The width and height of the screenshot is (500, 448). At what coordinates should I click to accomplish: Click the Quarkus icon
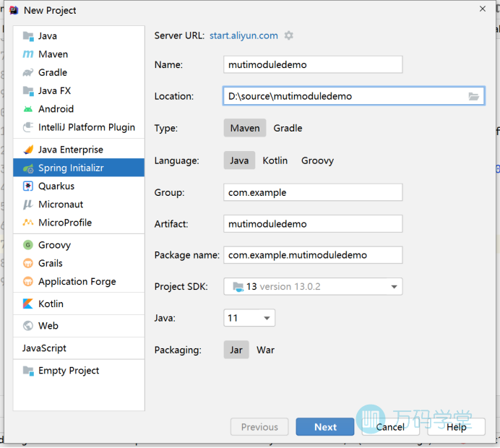(28, 186)
